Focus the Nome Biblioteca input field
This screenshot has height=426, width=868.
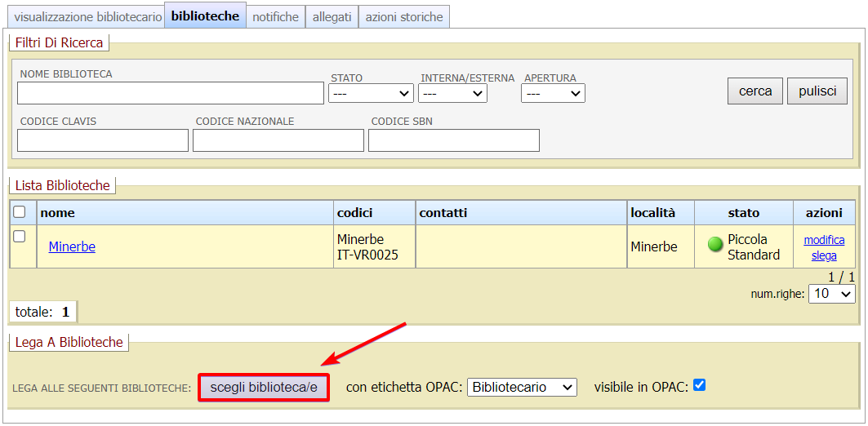[171, 93]
